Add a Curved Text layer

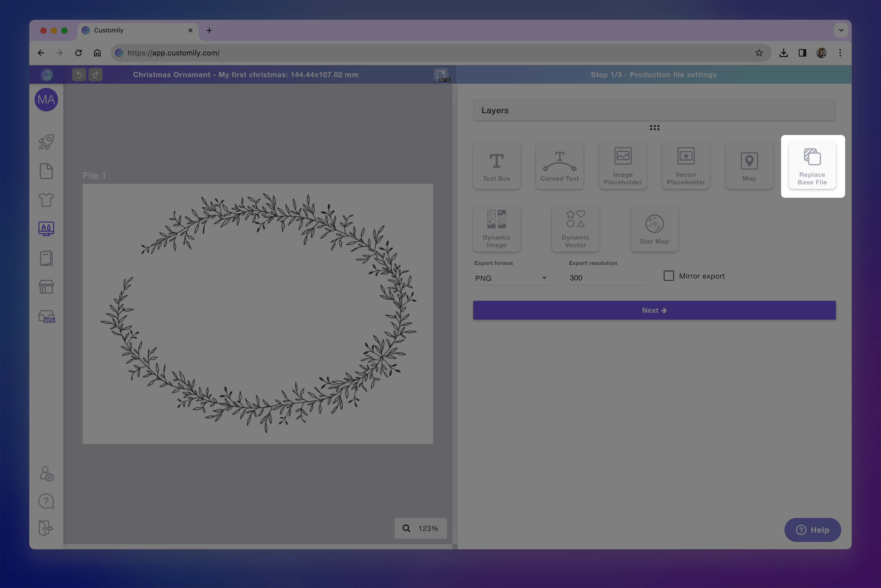point(559,166)
